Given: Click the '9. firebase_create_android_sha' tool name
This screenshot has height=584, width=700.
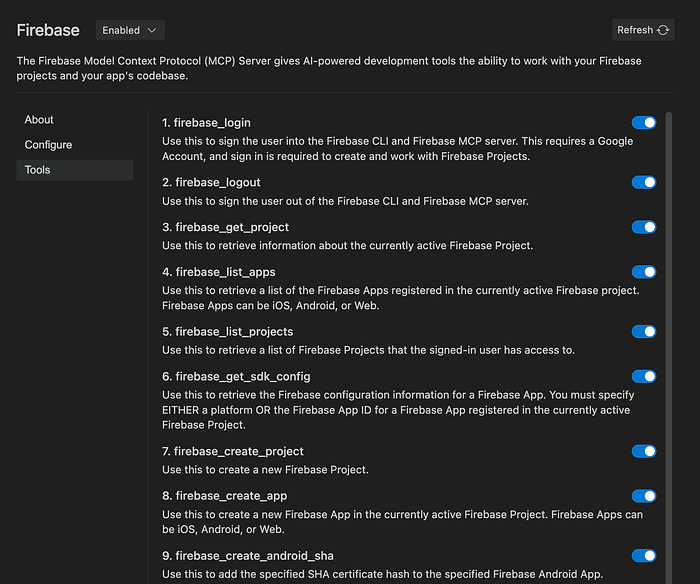Looking at the screenshot, I should coord(248,556).
